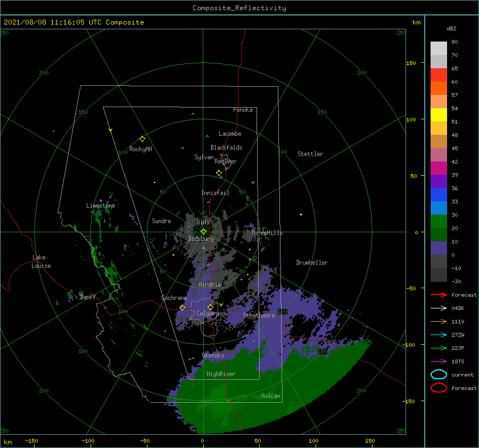Click the dBZ legend heading
Image resolution: width=479 pixels, height=448 pixels.
[451, 28]
